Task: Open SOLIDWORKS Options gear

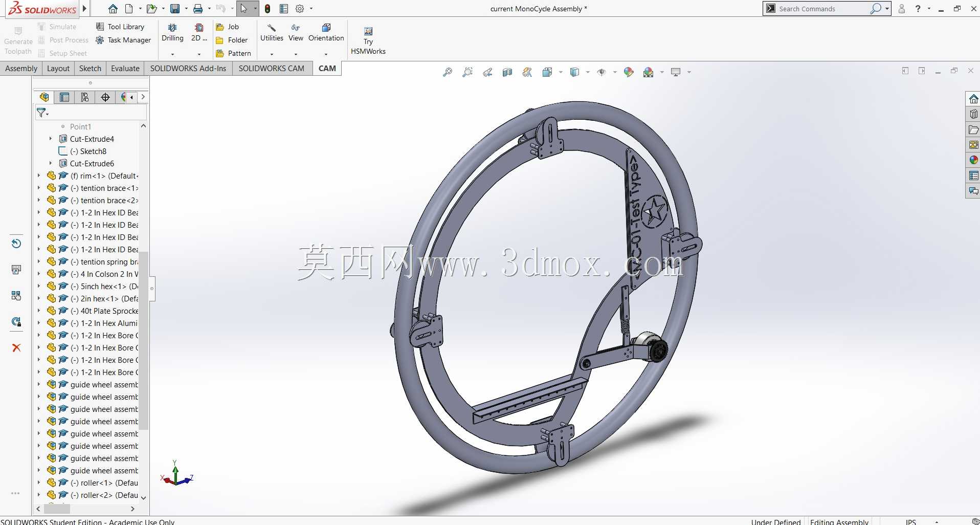Action: [300, 9]
